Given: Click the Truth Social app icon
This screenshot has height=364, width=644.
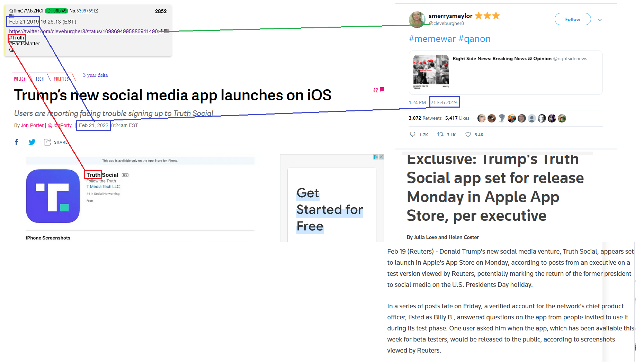Looking at the screenshot, I should [x=53, y=196].
